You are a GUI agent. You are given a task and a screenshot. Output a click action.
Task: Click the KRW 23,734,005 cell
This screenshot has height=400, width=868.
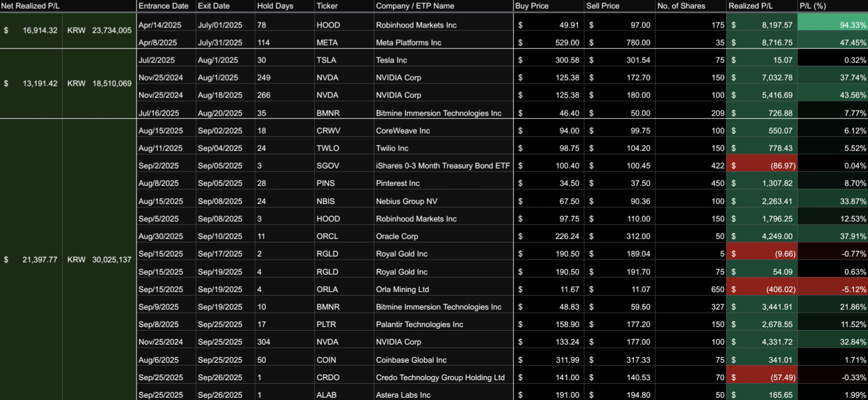click(x=100, y=30)
